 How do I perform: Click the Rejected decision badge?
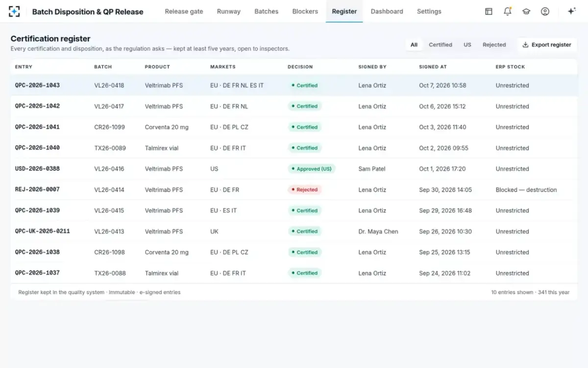click(304, 190)
